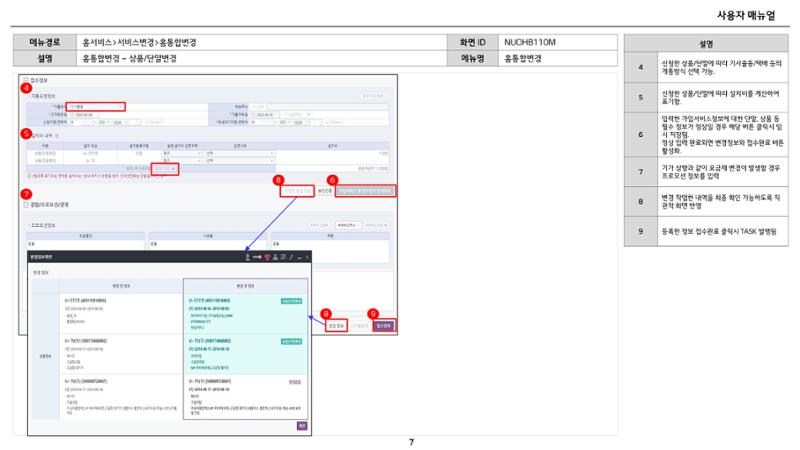
Task: Click description row 4 in the 설명 table
Action: pos(706,67)
